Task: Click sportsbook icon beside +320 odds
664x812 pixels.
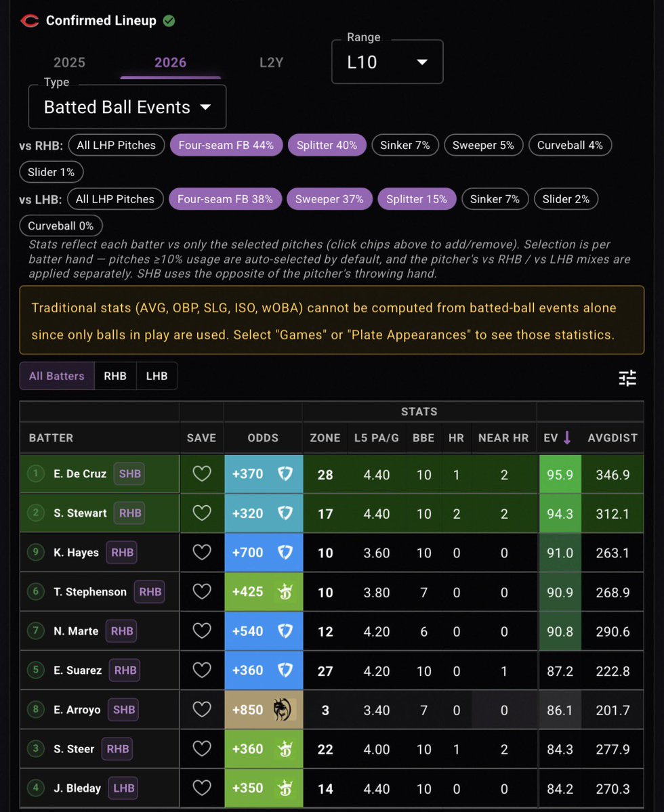Action: pos(285,513)
